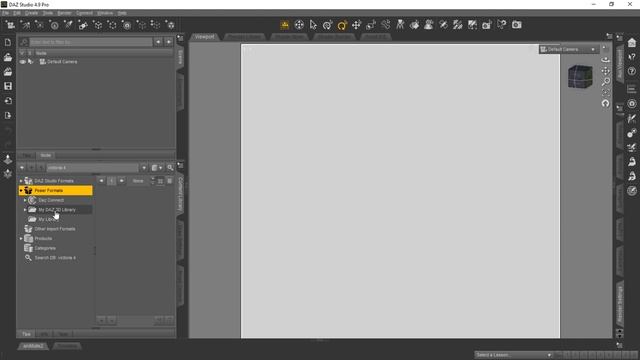Click the Scene pane filter text field
The image size is (640, 360).
pos(91,42)
